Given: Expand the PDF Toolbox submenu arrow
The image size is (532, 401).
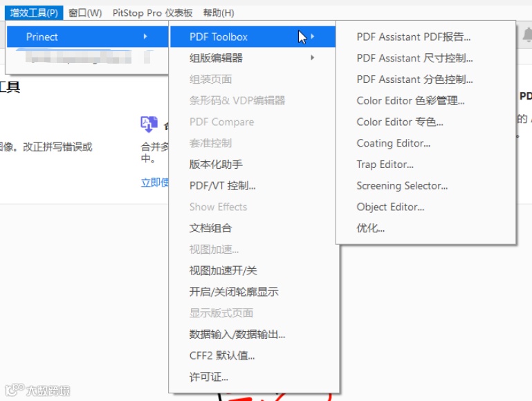Looking at the screenshot, I should click(313, 36).
